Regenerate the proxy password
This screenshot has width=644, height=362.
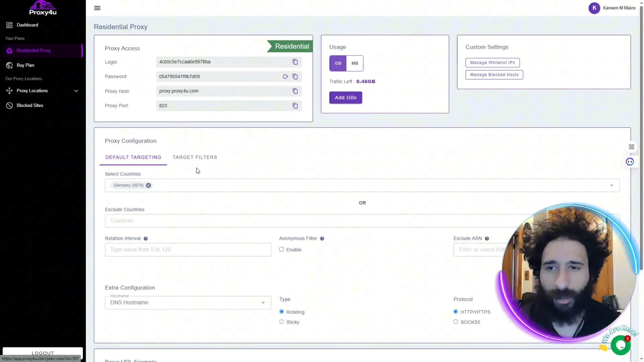pos(285,77)
